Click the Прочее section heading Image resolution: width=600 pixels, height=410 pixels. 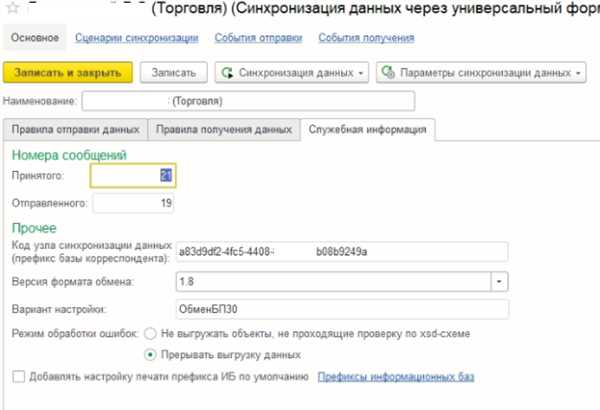tap(34, 228)
